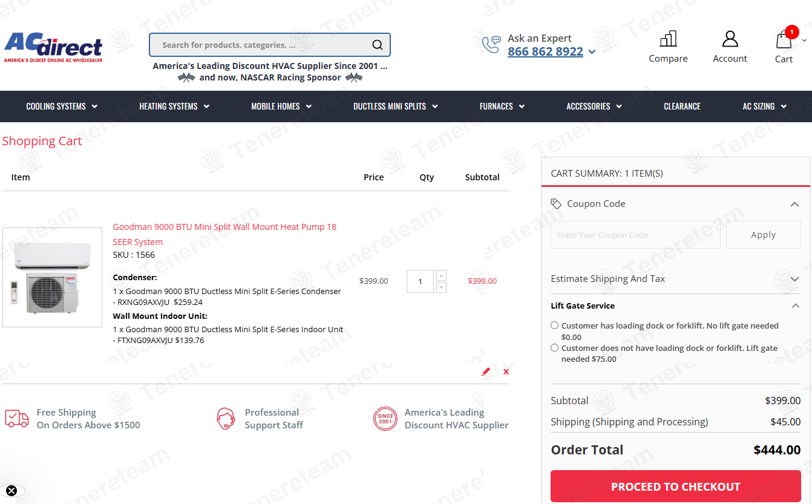Open the Account icon
812x504 pixels.
tap(730, 39)
